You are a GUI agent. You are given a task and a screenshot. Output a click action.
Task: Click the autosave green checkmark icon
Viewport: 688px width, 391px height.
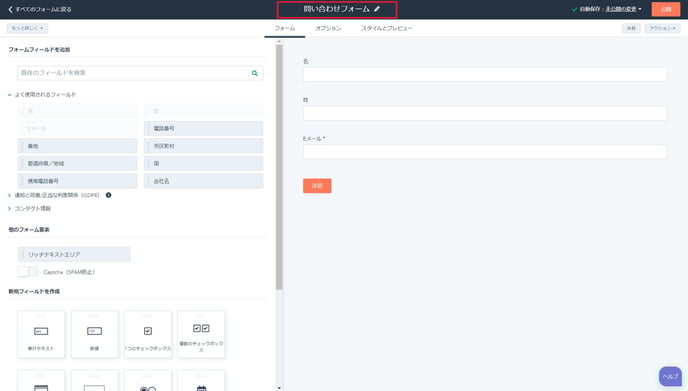(x=574, y=9)
